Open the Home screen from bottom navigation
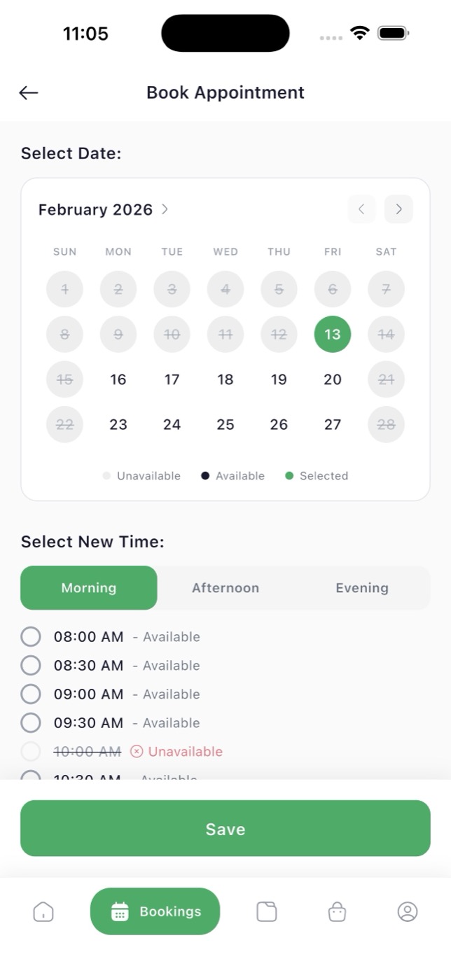This screenshot has width=451, height=980. tap(43, 911)
